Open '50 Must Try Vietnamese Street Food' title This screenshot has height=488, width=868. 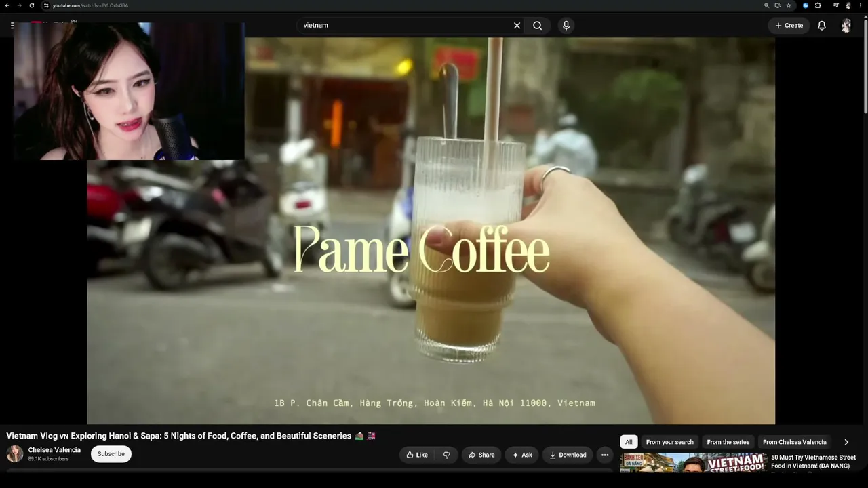pos(813,462)
